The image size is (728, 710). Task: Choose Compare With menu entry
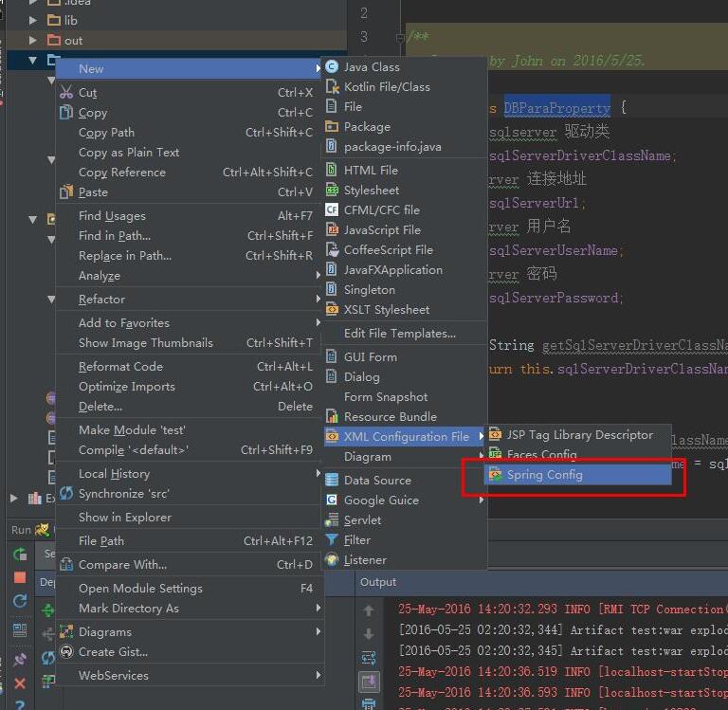(190, 565)
